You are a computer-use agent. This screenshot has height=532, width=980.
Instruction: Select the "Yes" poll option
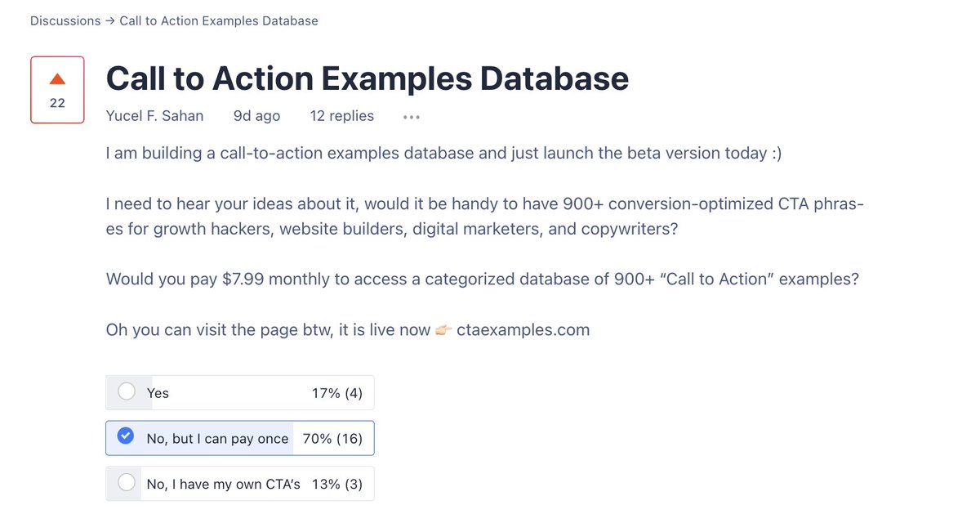[240, 393]
